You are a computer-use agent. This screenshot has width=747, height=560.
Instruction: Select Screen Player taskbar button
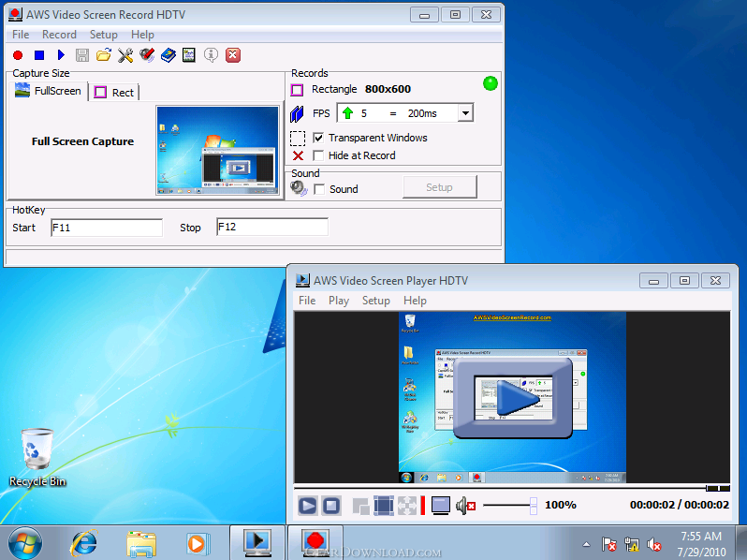tap(257, 542)
